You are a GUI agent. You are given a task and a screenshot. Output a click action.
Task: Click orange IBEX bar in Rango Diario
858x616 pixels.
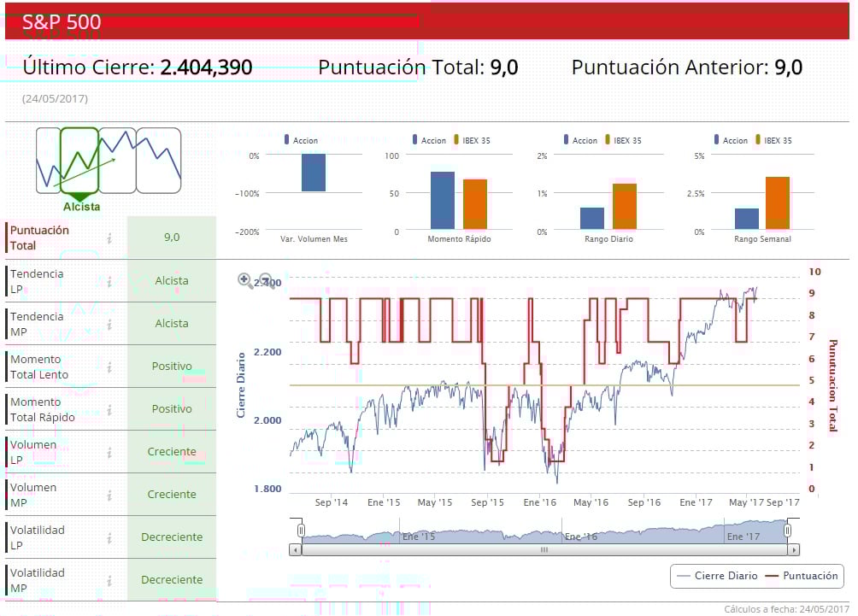pyautogui.click(x=625, y=206)
